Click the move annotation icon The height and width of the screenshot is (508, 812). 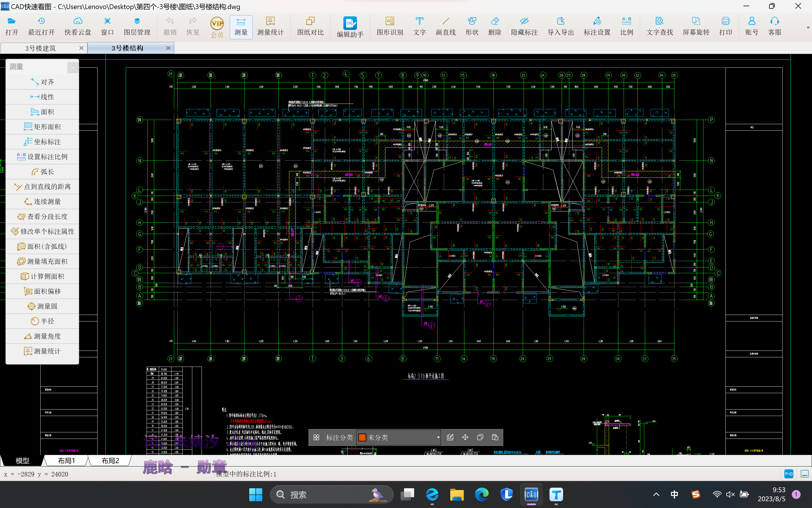(465, 437)
